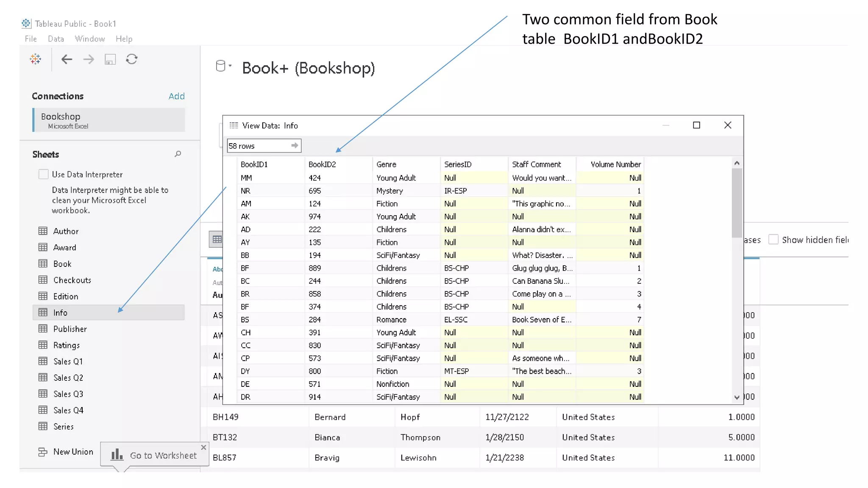
Task: Select BookID2 cell 424
Action: click(x=338, y=178)
